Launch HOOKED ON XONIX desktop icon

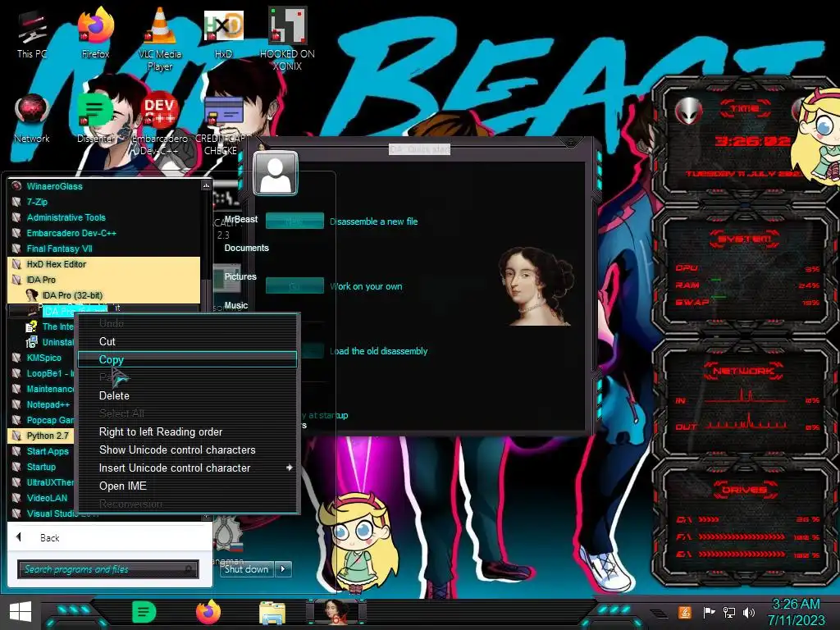[x=287, y=39]
